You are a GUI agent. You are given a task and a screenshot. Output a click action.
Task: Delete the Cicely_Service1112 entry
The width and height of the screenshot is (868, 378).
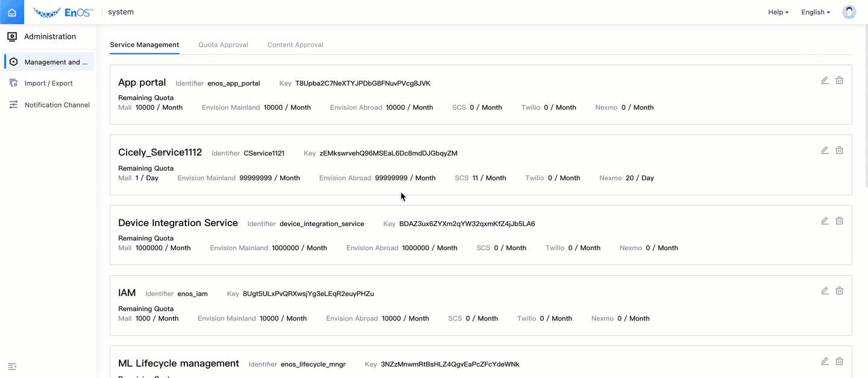click(x=839, y=150)
